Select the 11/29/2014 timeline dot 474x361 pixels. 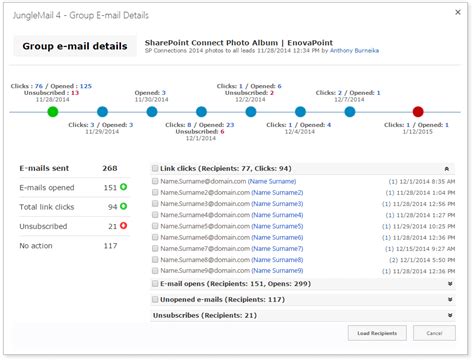102,112
